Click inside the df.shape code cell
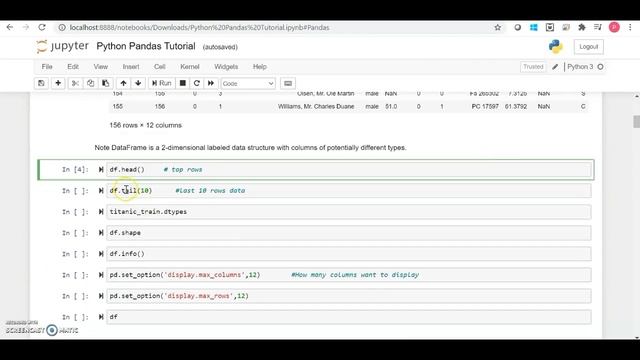The height and width of the screenshot is (360, 640). tap(349, 233)
